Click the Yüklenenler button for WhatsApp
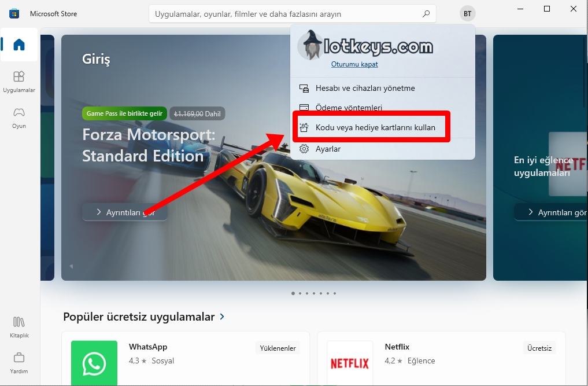588x386 pixels. [278, 348]
